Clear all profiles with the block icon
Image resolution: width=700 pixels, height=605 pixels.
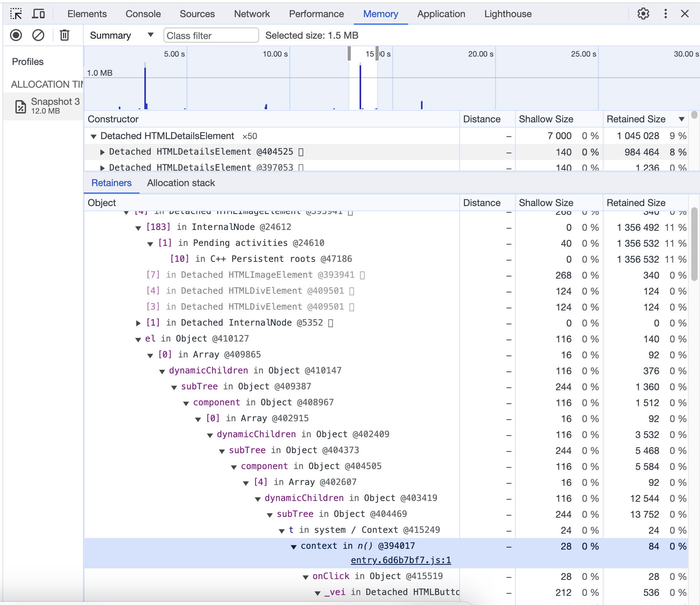point(38,35)
